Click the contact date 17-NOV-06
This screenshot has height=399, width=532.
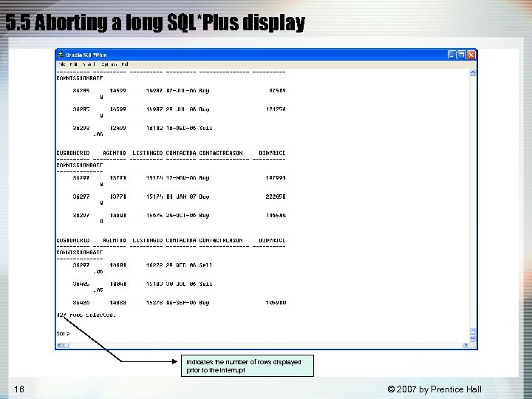(x=181, y=178)
